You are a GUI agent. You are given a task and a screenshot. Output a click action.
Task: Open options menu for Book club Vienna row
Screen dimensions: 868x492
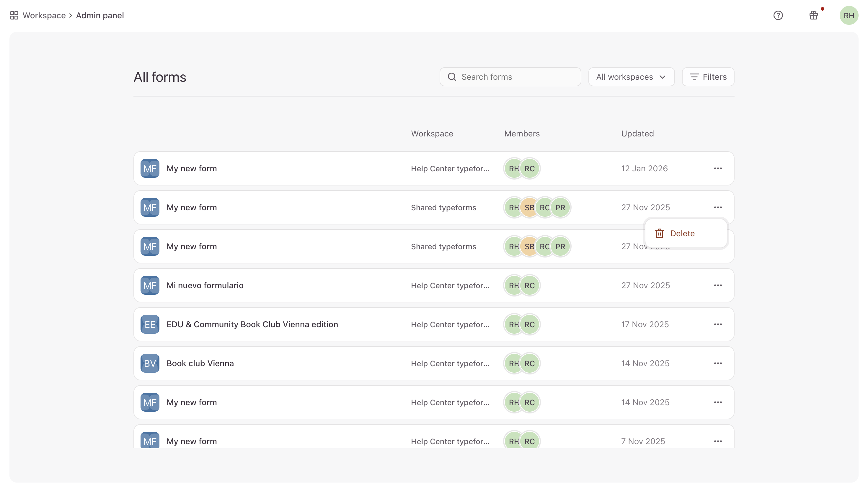[x=718, y=363]
